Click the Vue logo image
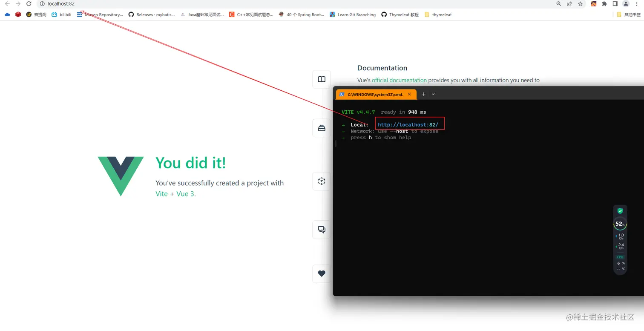Viewport: 644px width, 331px height. [121, 176]
